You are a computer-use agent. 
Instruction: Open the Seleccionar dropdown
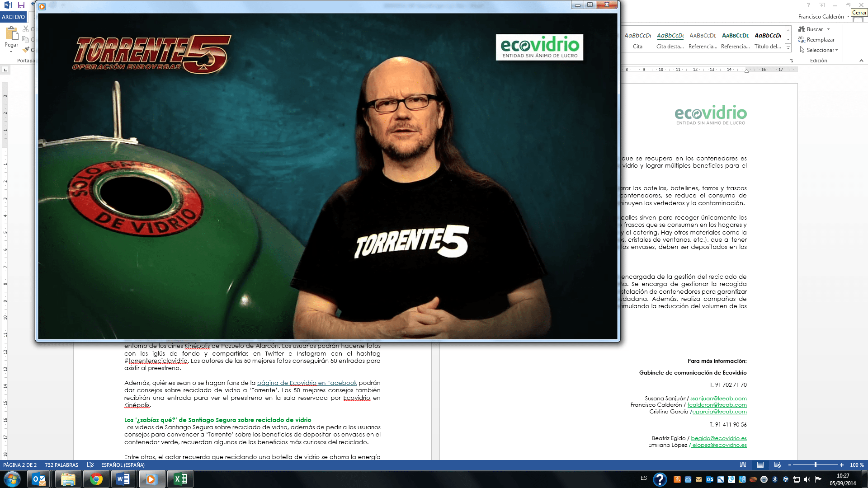coord(821,50)
